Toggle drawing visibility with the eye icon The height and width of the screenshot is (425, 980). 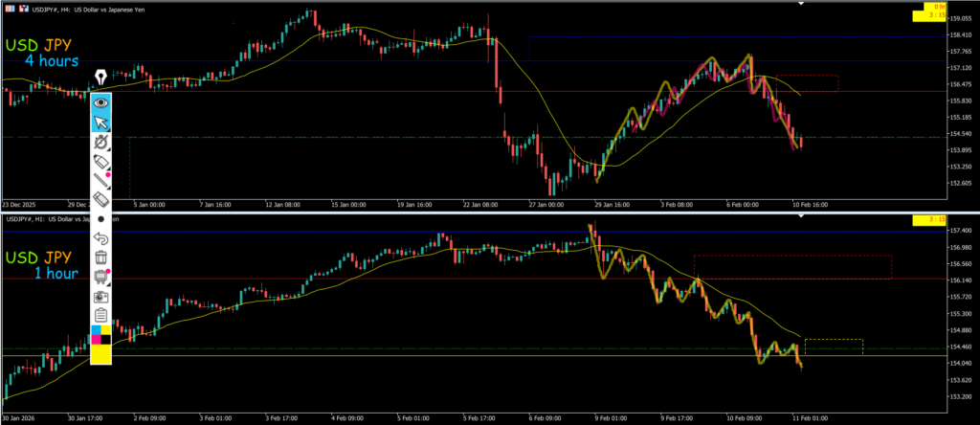point(100,101)
